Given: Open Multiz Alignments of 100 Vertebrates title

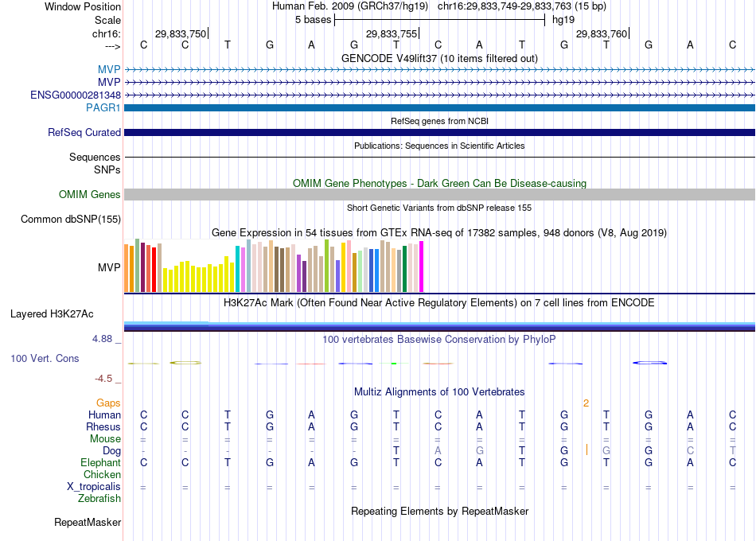Looking at the screenshot, I should click(439, 392).
